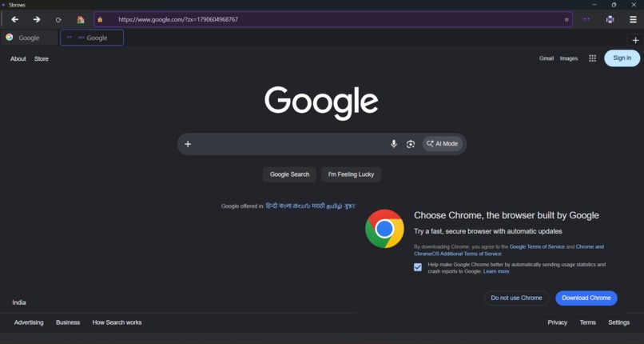Start voice search with the microphone icon

(393, 144)
